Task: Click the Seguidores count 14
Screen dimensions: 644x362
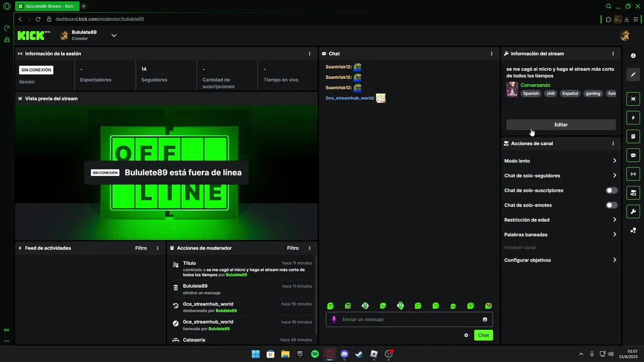Action: point(144,69)
